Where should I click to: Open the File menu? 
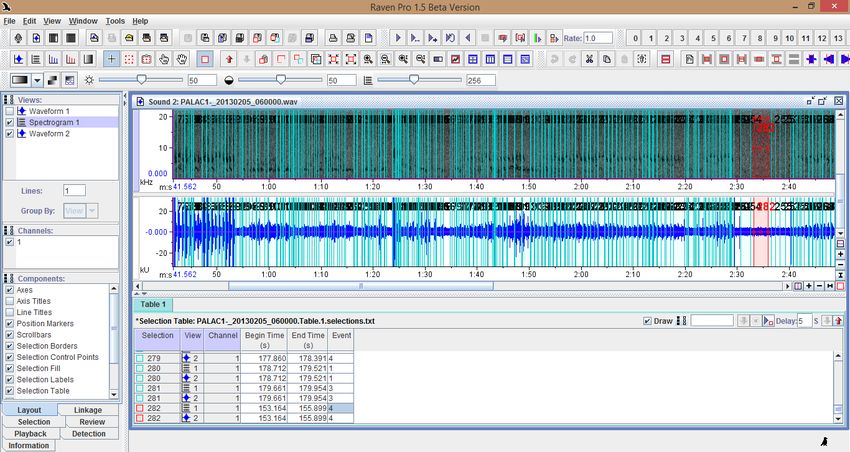(x=10, y=21)
